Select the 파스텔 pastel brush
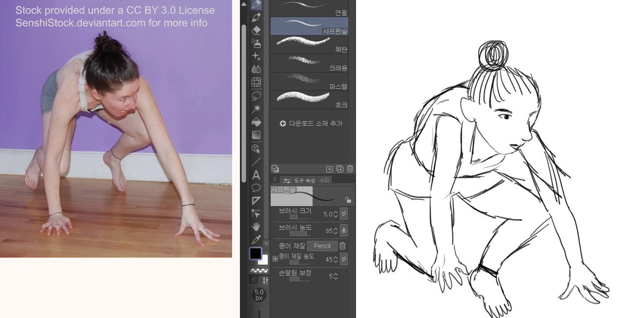 (310, 81)
